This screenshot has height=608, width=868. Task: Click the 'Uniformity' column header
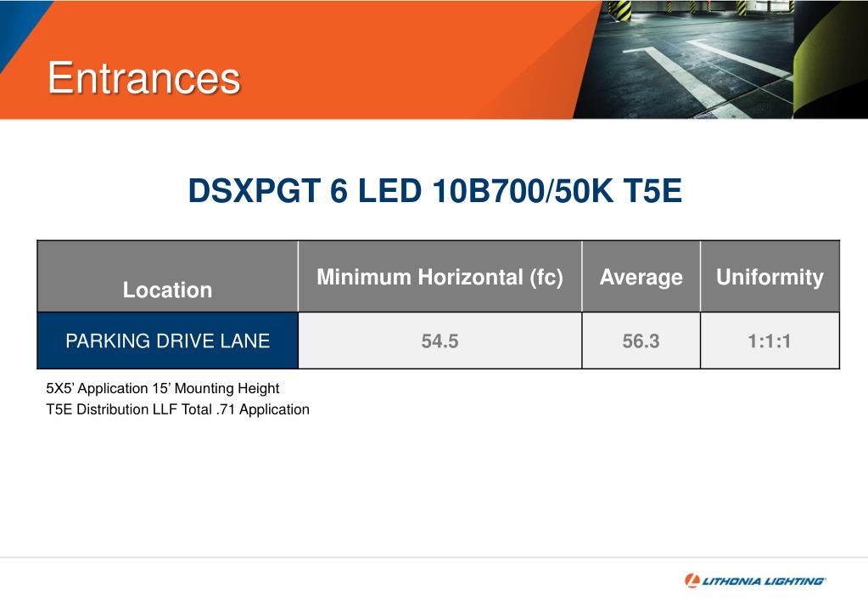coord(770,277)
